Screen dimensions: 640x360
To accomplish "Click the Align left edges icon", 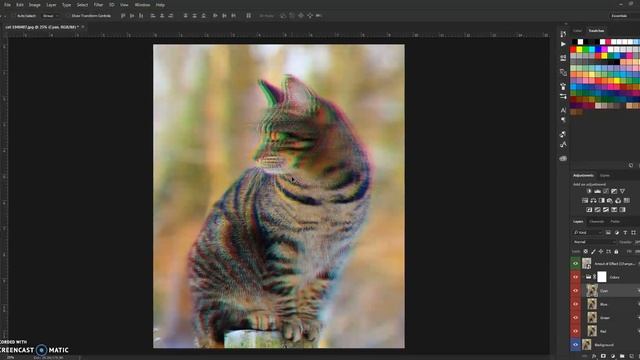I will [153, 16].
